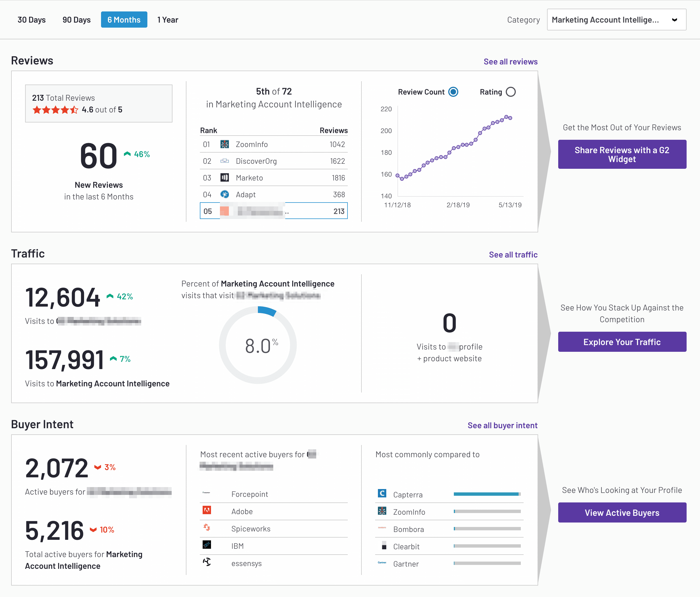Click the Capterra logo icon

382,493
